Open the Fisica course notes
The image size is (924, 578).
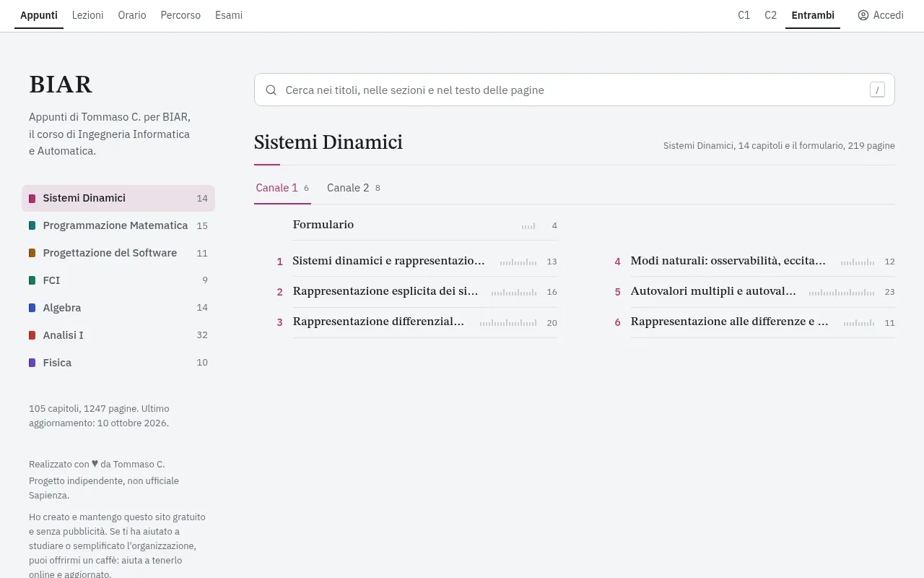point(118,363)
